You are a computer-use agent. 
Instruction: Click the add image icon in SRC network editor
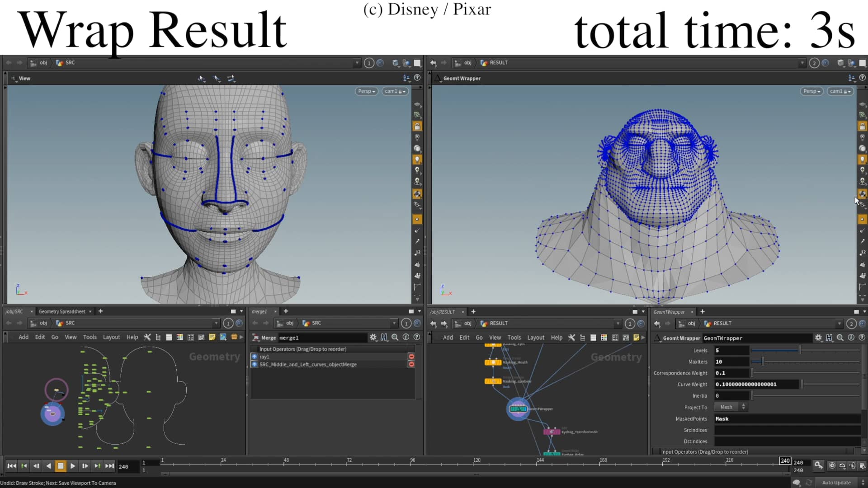(x=223, y=337)
